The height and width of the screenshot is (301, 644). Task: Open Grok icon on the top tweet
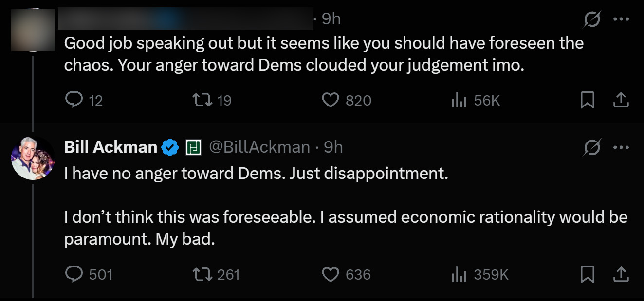tap(592, 19)
